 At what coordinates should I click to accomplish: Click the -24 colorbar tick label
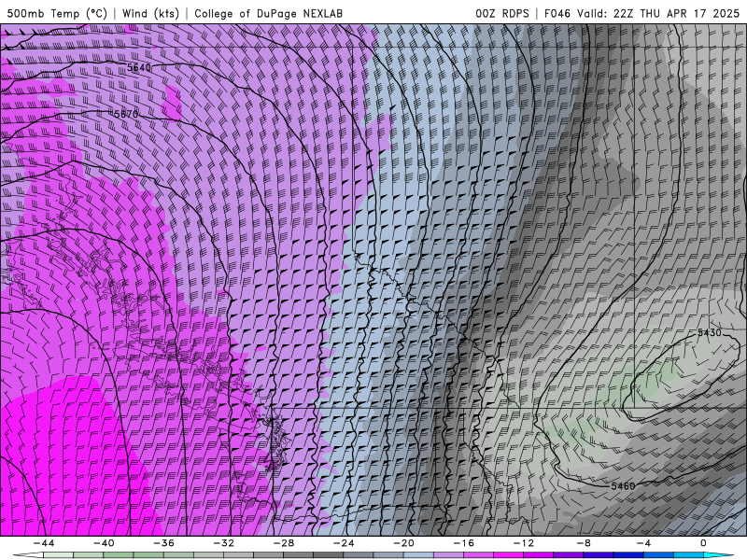point(344,543)
